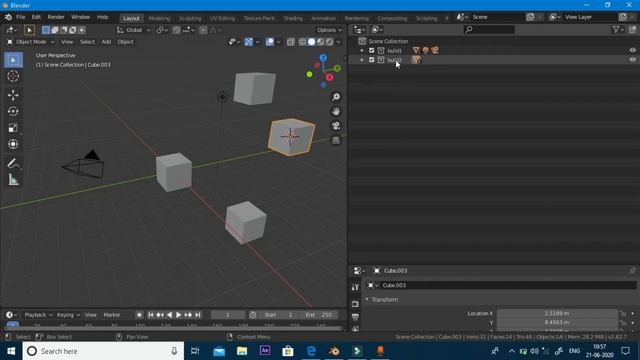Viewport: 640px width, 360px height.
Task: Open the timeline View menu
Action: (x=91, y=315)
